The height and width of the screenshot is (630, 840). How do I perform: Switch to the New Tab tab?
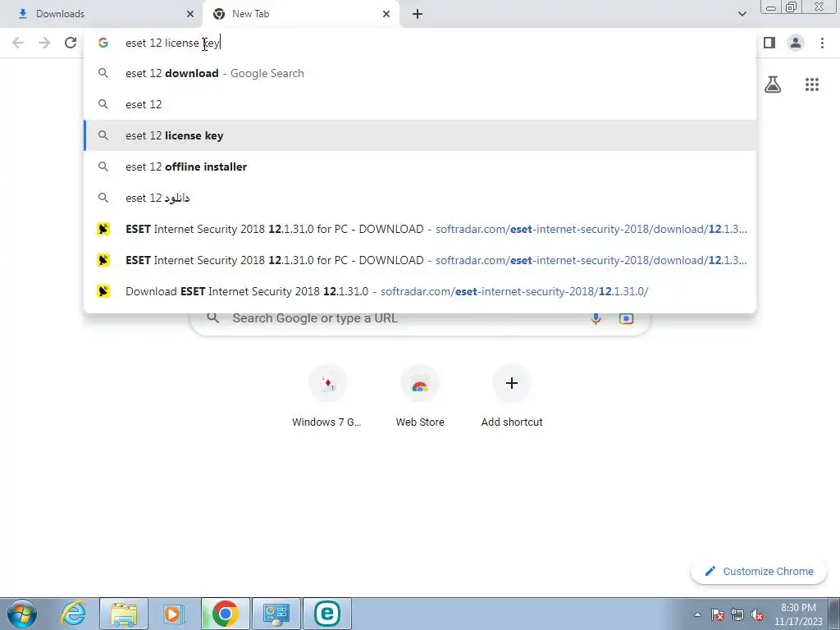tap(301, 14)
